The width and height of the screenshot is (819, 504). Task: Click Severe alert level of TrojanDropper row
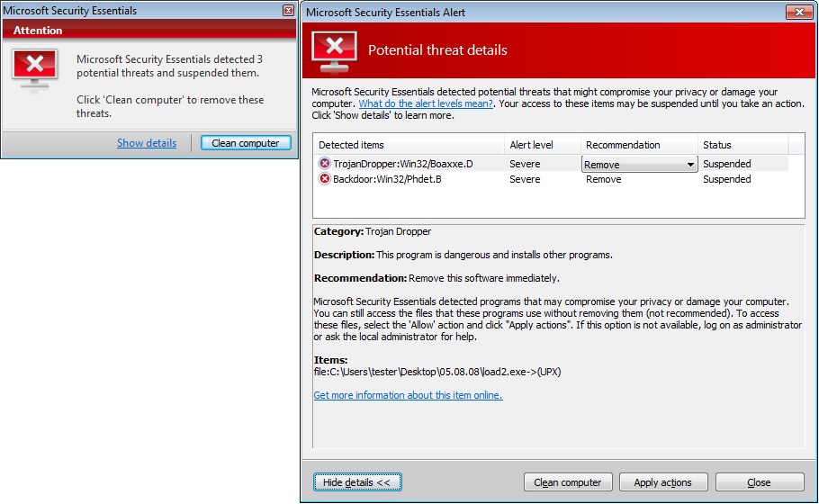tap(525, 164)
